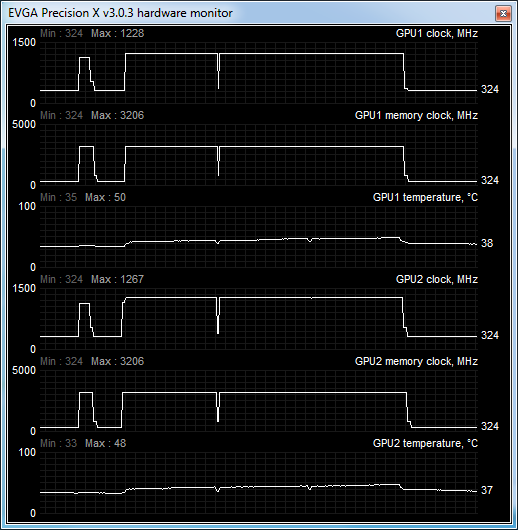518x530 pixels.
Task: Close the EVGA Precision X hardware monitor window
Action: 503,14
